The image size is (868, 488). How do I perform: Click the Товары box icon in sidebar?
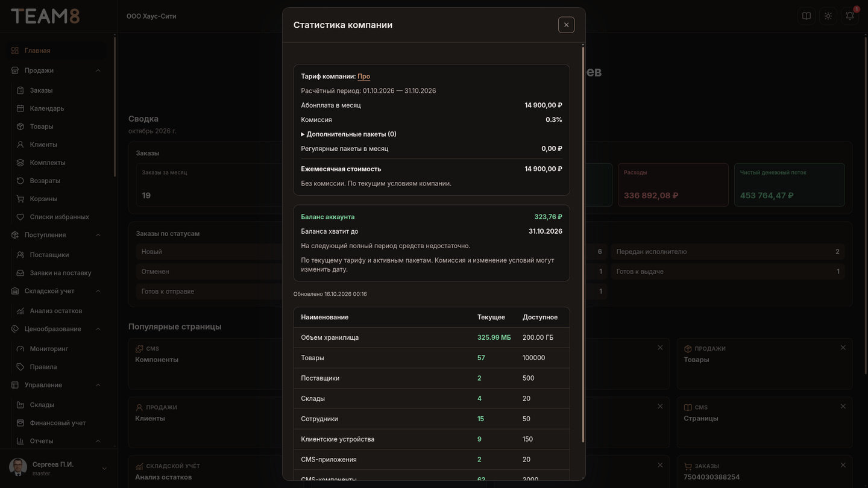(x=20, y=127)
